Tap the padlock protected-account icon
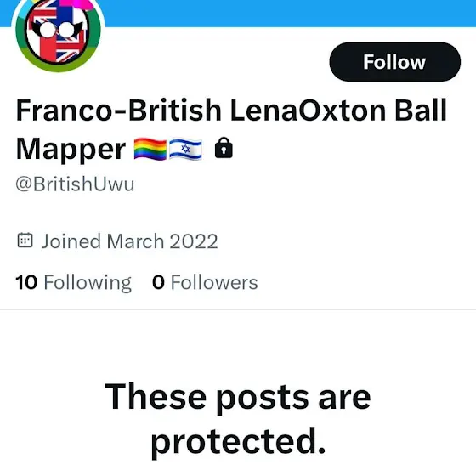Screen dimensions: 476x476 tap(224, 148)
